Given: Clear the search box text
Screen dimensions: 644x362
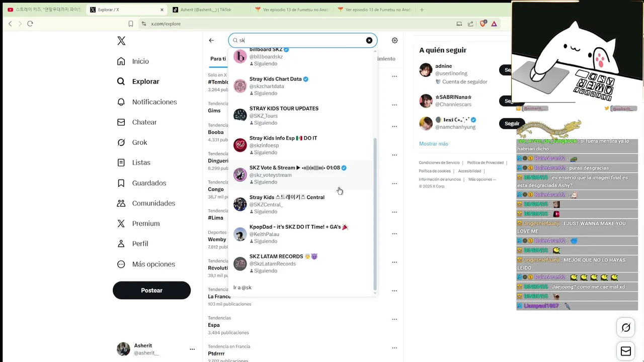Looking at the screenshot, I should 369,40.
